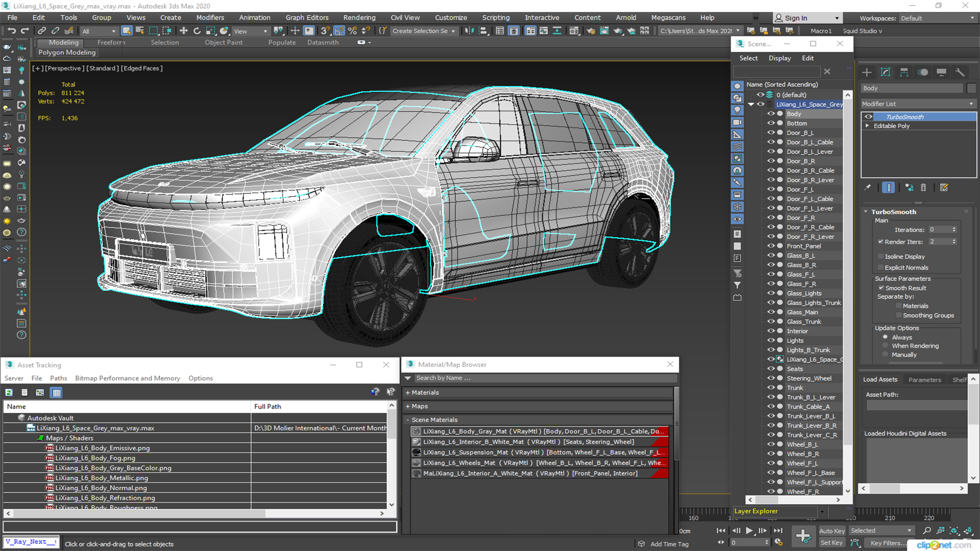This screenshot has height=551, width=980.
Task: Open the Selected key filter dropdown
Action: pos(881,531)
